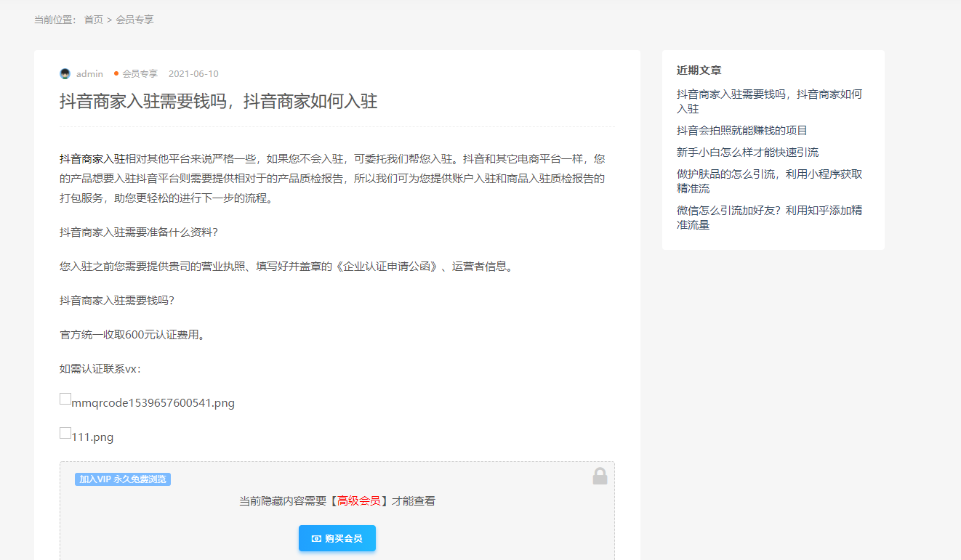The height and width of the screenshot is (560, 961).
Task: Click the admin avatar icon
Action: tap(65, 74)
